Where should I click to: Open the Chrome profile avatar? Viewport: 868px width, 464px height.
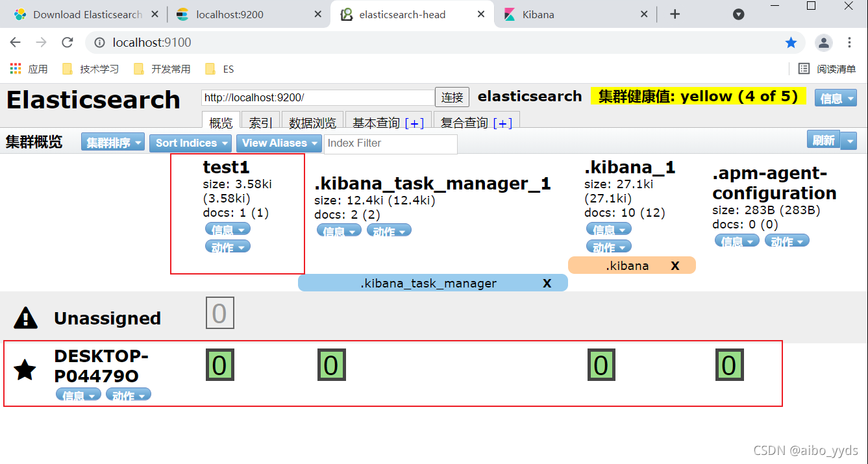tap(824, 43)
